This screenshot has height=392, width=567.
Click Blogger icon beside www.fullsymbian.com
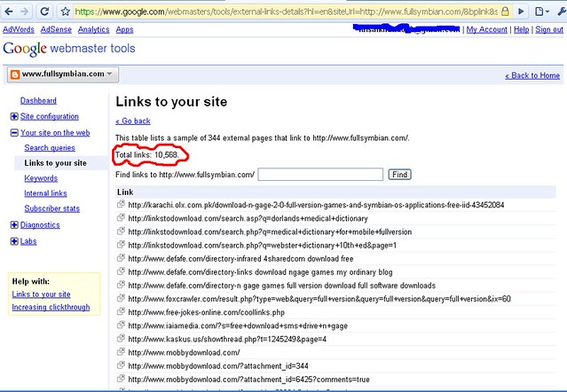pyautogui.click(x=15, y=74)
